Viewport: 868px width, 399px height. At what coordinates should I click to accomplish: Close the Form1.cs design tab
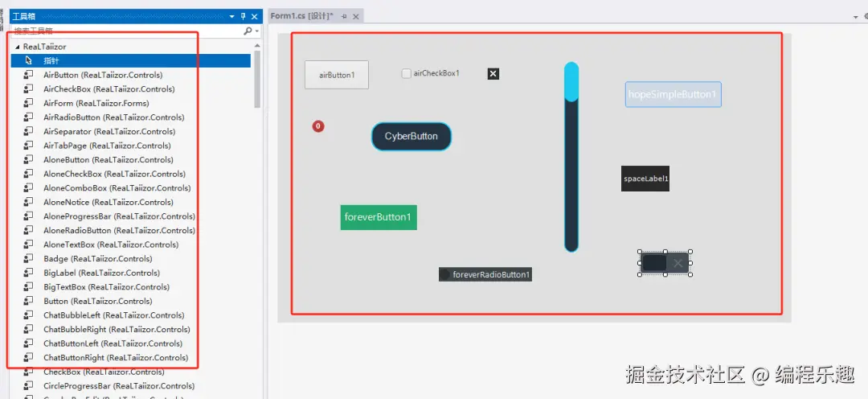click(356, 17)
